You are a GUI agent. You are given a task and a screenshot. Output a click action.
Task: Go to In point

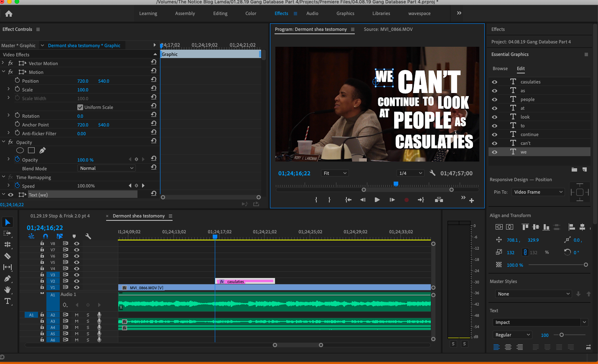click(x=348, y=200)
